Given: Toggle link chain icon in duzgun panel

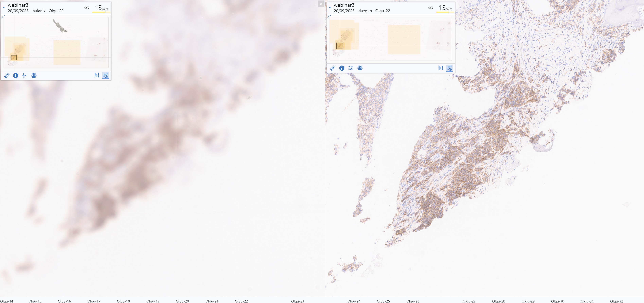Looking at the screenshot, I should pos(431,7).
